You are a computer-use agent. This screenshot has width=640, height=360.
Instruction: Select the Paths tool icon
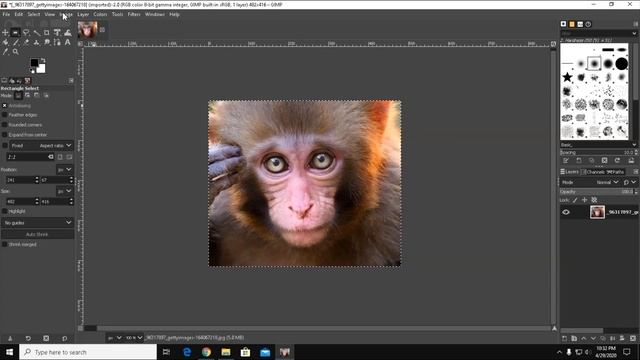coord(57,42)
